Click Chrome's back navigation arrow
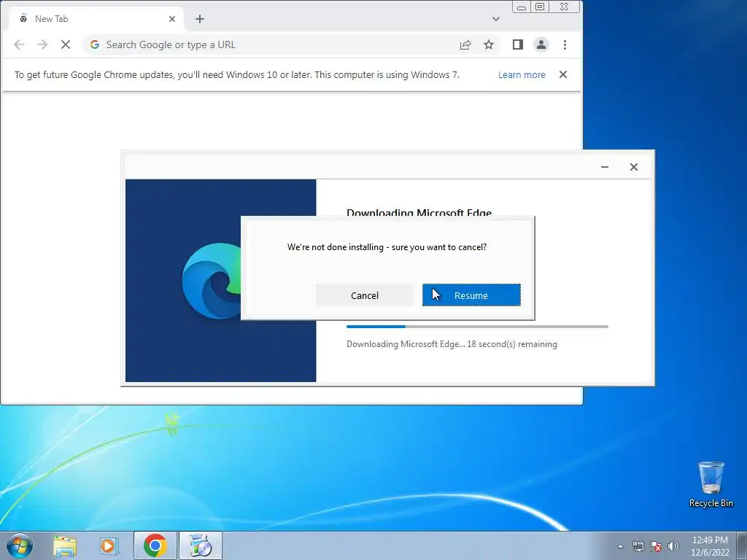747x560 pixels. (x=19, y=44)
